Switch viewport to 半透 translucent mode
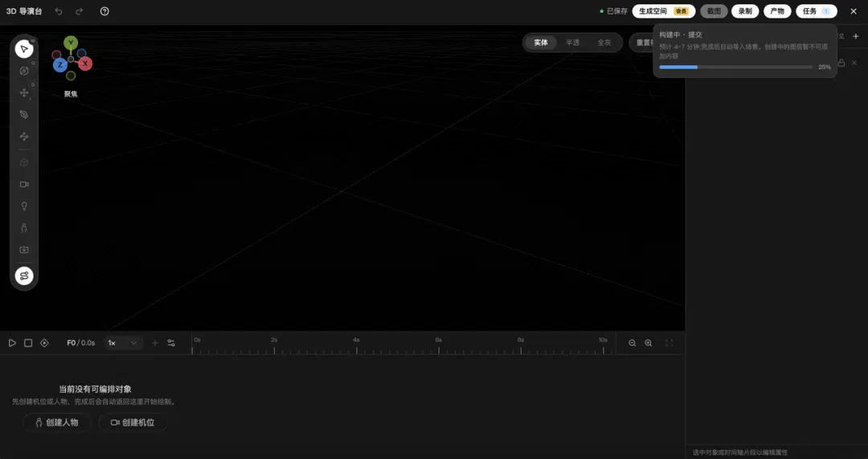Screen dimensions: 868x459 click(572, 43)
